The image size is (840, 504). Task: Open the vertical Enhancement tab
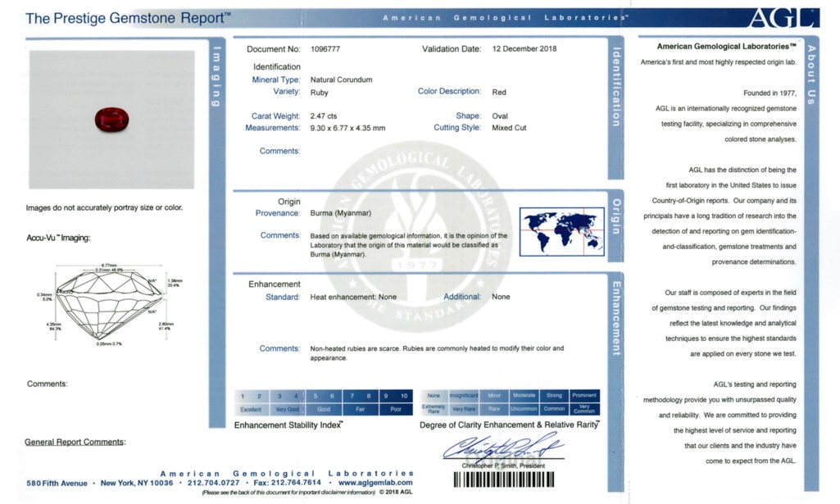[615, 318]
